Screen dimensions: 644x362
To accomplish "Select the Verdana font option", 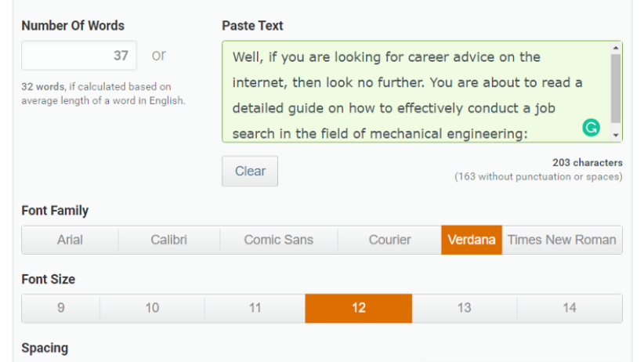I will pos(472,240).
